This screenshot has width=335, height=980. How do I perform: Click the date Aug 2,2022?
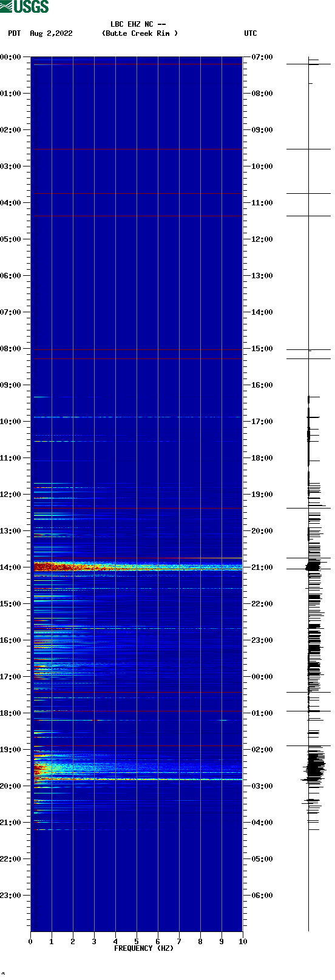click(x=51, y=33)
